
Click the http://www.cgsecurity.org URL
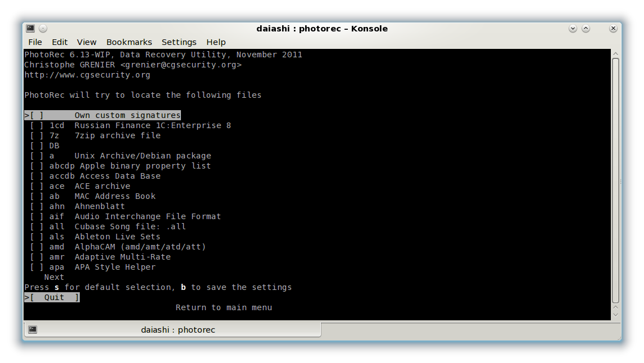(87, 75)
